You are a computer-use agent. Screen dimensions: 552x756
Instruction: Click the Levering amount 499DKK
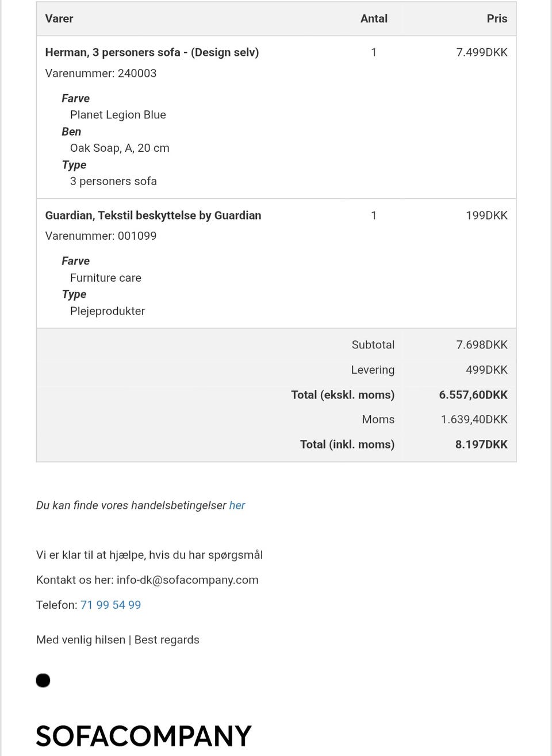(x=486, y=370)
